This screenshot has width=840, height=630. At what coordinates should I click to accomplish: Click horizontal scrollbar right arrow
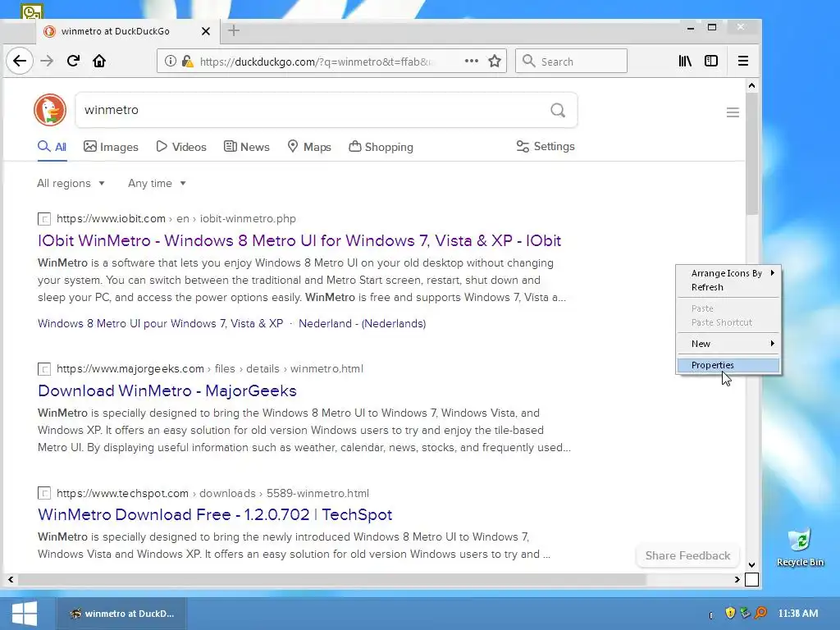coord(737,580)
